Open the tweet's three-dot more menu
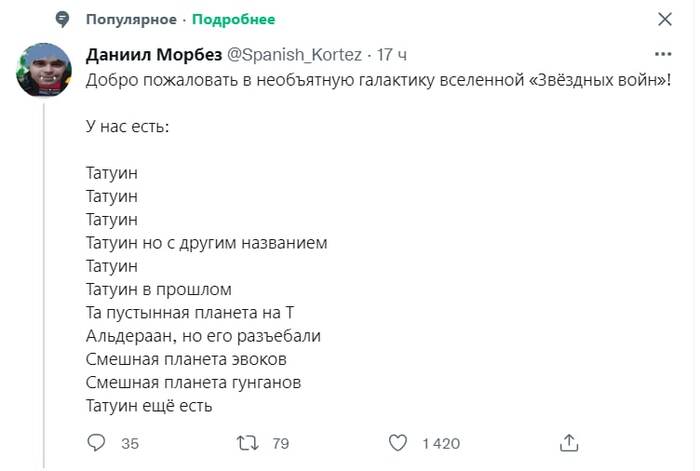 coord(663,54)
